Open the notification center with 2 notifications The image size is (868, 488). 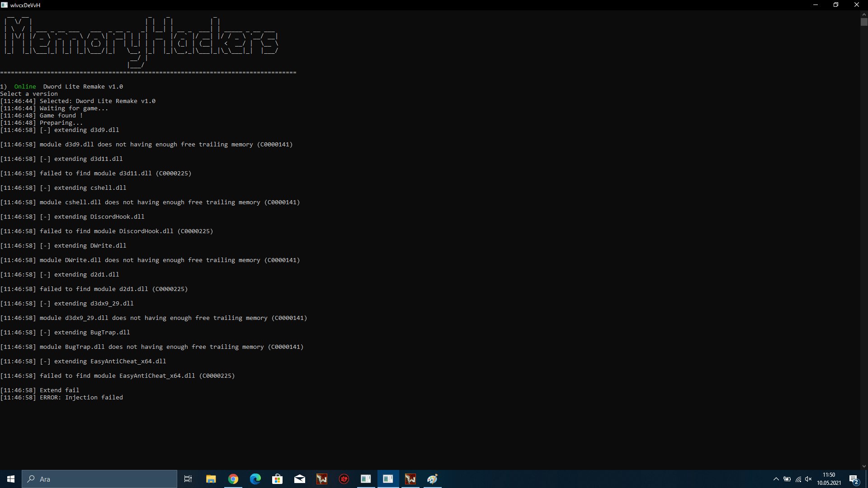pos(854,479)
